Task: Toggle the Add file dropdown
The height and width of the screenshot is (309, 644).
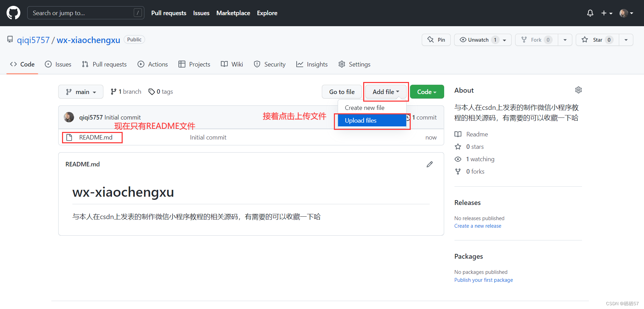Action: coord(386,92)
